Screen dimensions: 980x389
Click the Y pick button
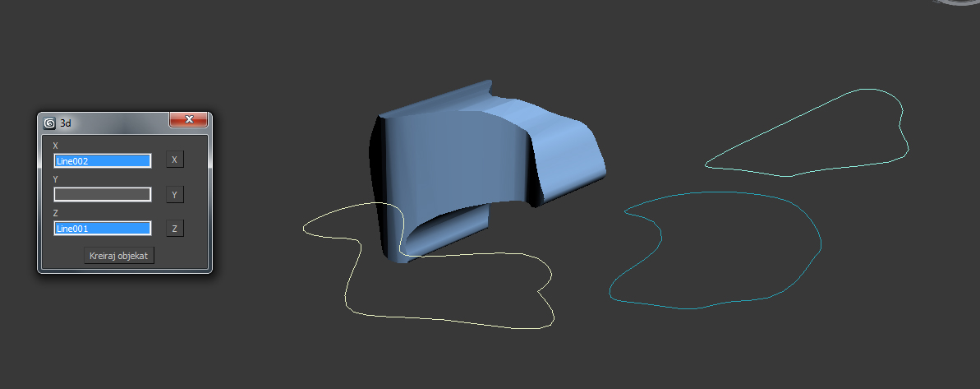click(x=174, y=194)
